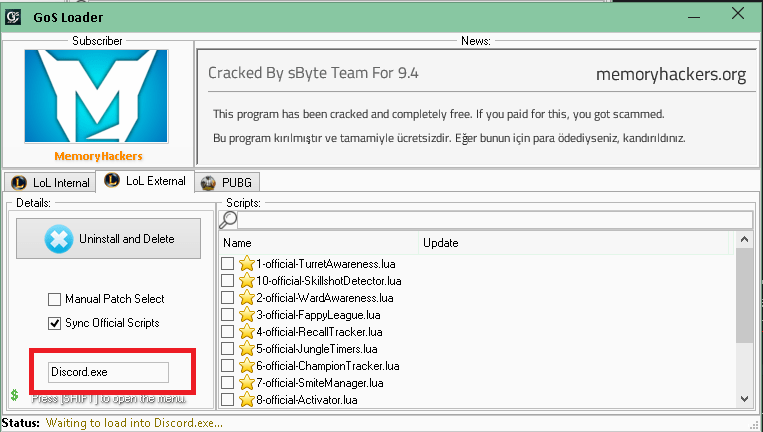Check the 1-official-TurretAwareness.lua checkbox

[x=227, y=264]
